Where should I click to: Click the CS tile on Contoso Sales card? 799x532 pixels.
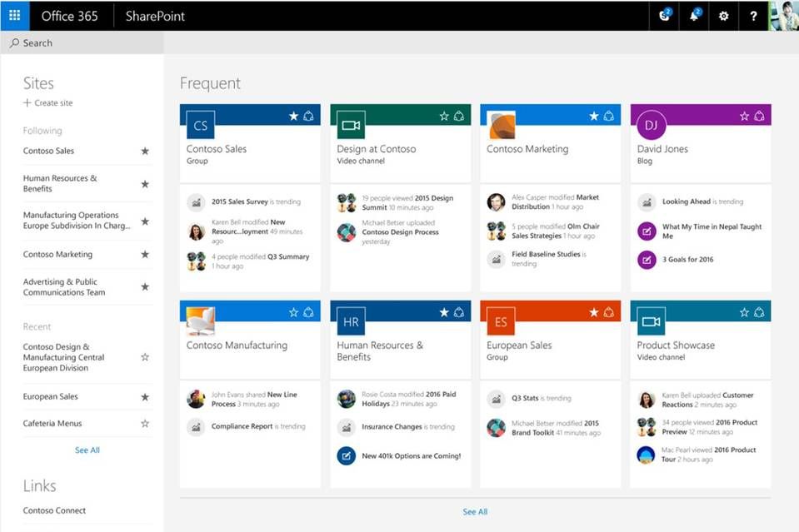point(200,125)
